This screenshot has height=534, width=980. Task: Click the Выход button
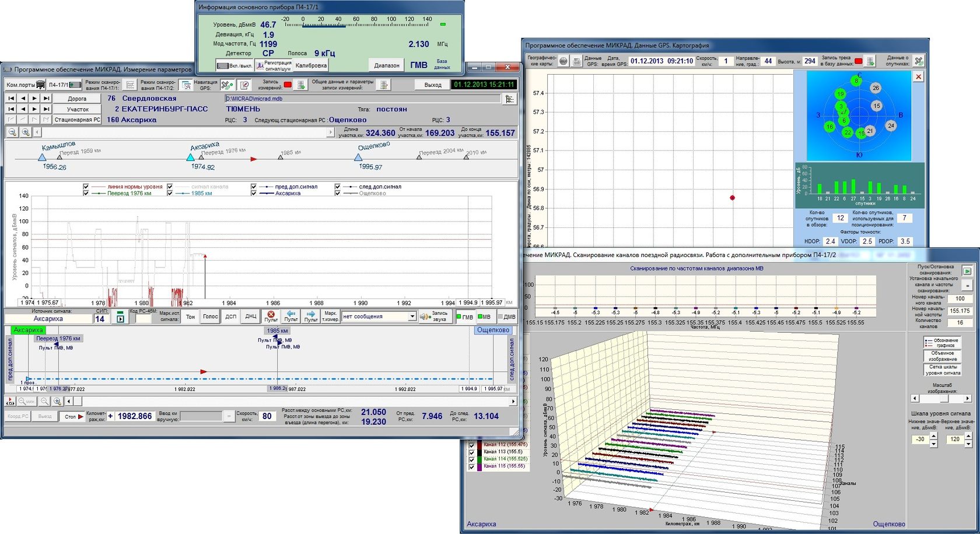(432, 85)
